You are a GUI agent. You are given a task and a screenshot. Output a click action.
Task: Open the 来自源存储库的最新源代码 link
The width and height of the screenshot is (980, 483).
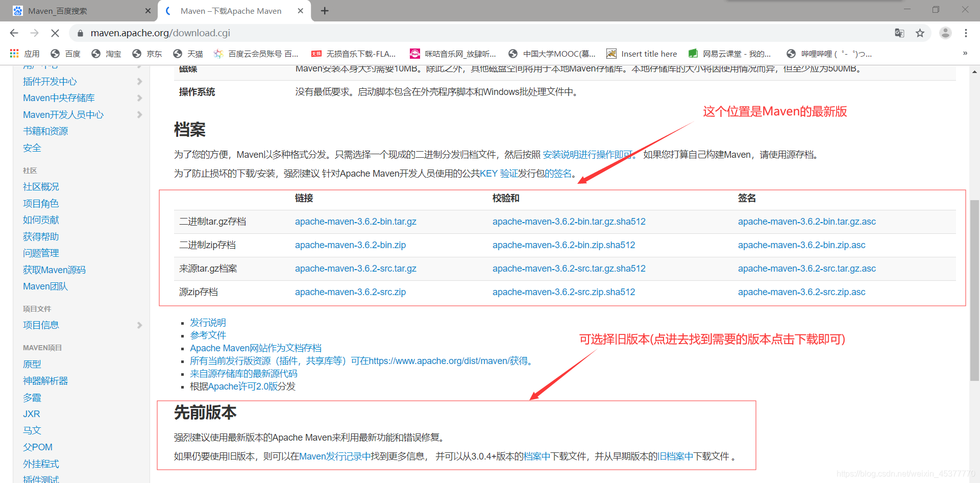click(243, 374)
